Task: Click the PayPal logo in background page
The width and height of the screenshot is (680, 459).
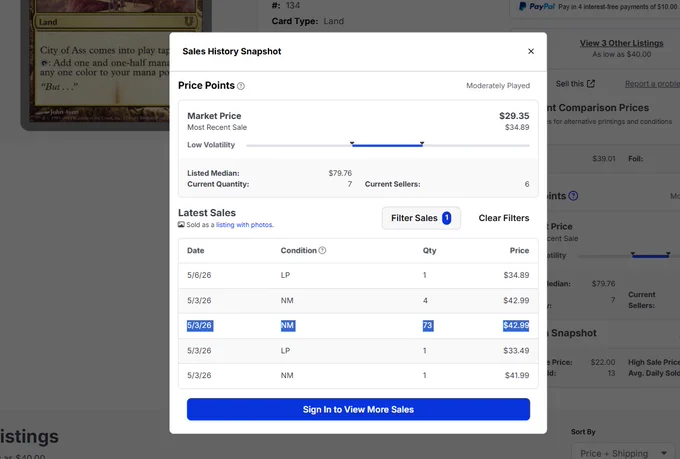Action: [537, 7]
